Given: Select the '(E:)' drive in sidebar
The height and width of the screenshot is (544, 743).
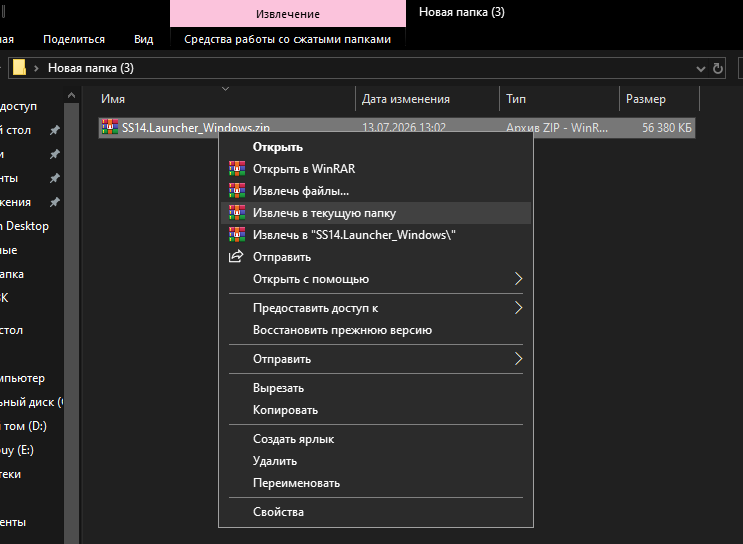Looking at the screenshot, I should 17,450.
